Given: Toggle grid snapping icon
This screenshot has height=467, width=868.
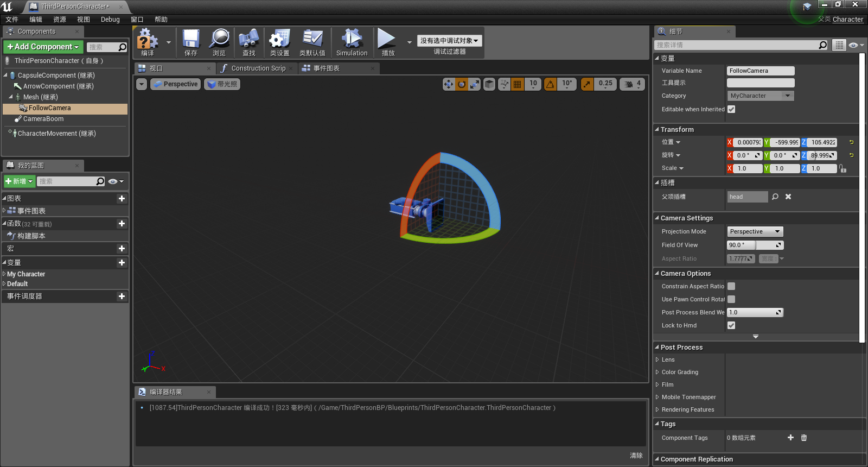Looking at the screenshot, I should tap(518, 84).
